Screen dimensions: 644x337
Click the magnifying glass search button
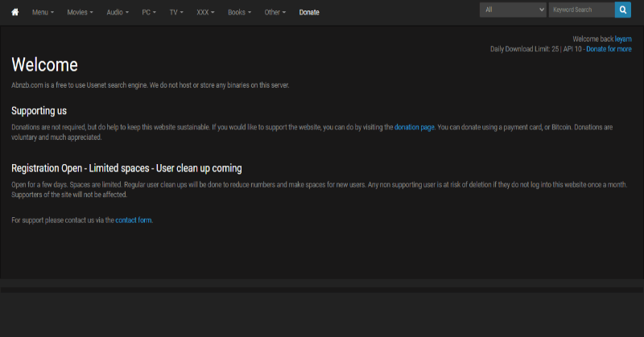tap(623, 10)
